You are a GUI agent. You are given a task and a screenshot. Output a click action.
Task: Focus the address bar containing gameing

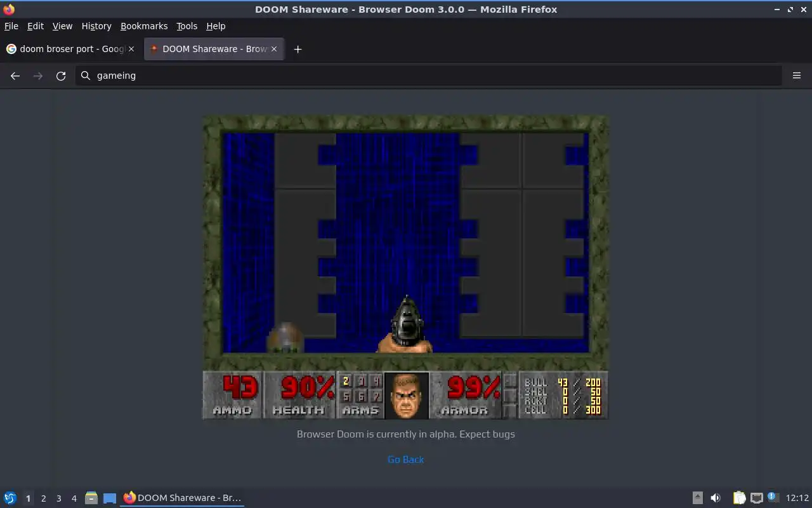[429, 76]
